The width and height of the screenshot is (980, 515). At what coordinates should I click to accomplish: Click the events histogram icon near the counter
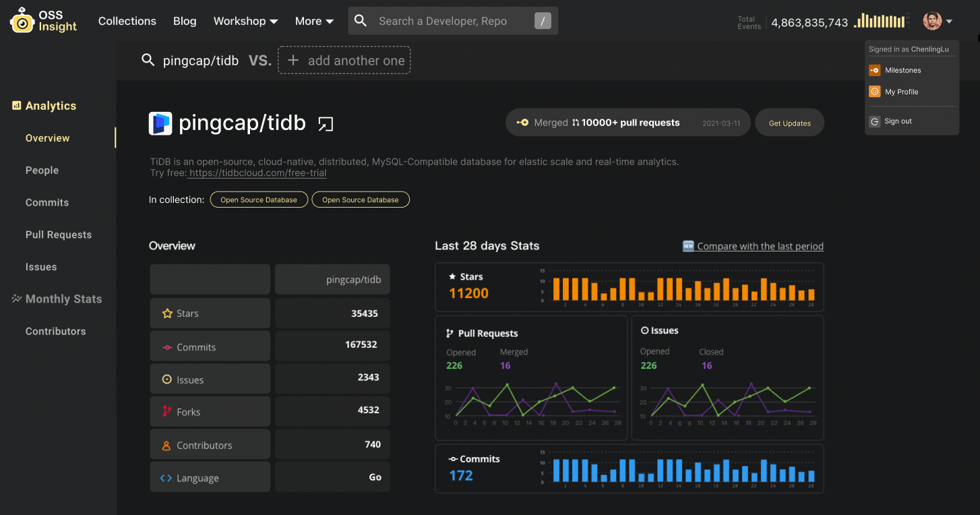tap(880, 21)
